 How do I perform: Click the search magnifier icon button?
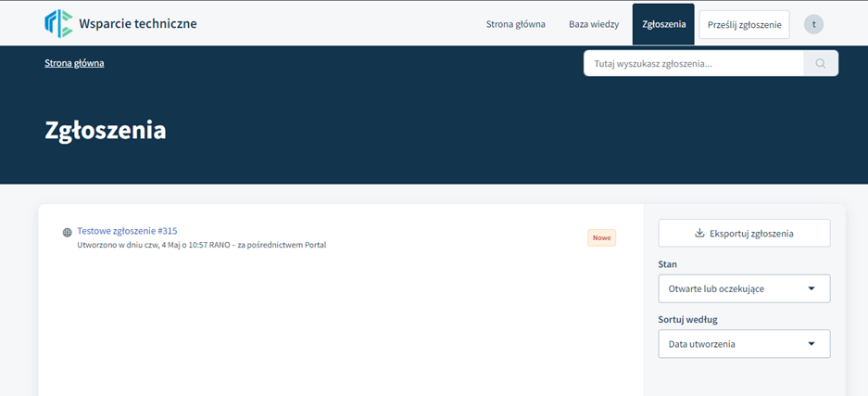click(821, 63)
